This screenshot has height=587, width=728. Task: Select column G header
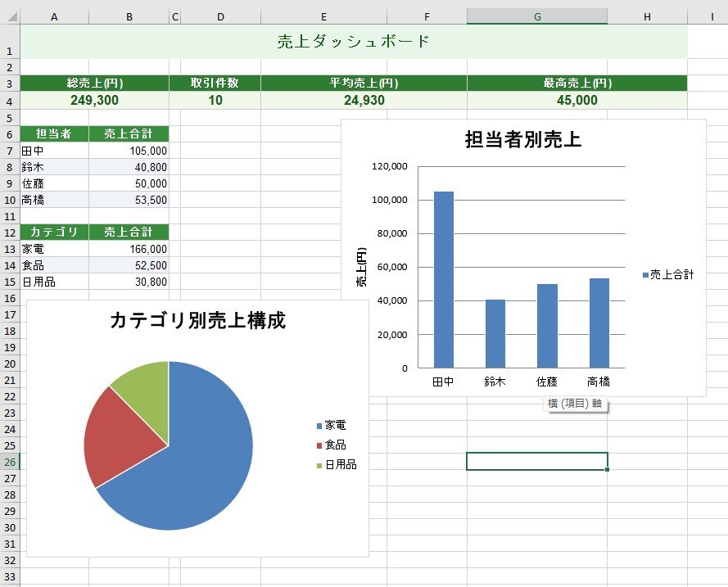click(537, 17)
